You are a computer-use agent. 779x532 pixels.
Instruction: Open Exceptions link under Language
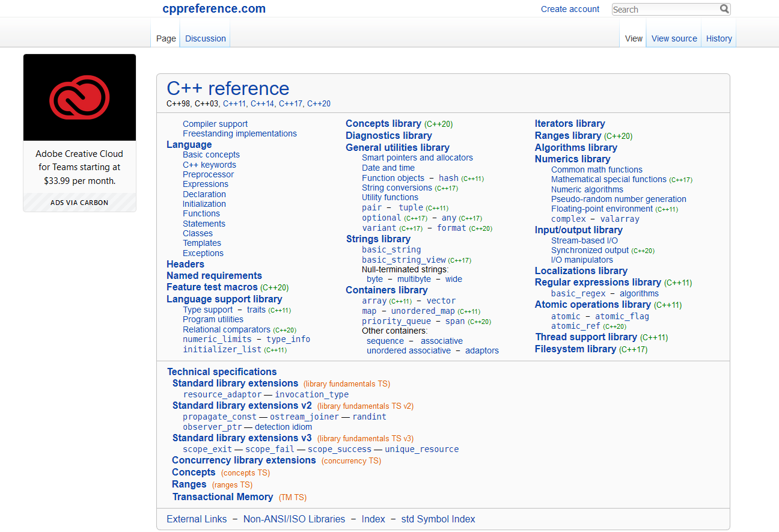(x=203, y=253)
